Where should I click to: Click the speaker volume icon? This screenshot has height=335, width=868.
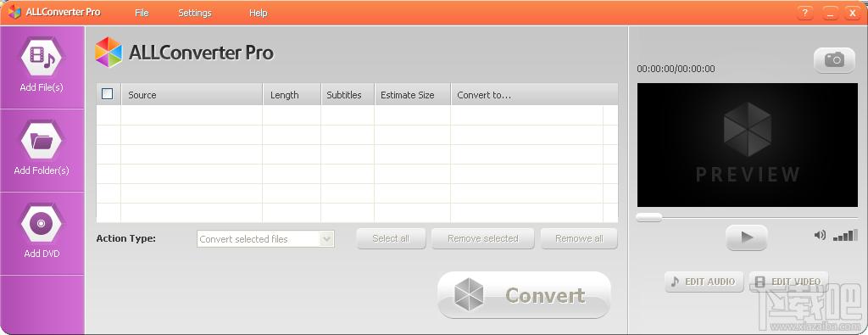(x=820, y=235)
